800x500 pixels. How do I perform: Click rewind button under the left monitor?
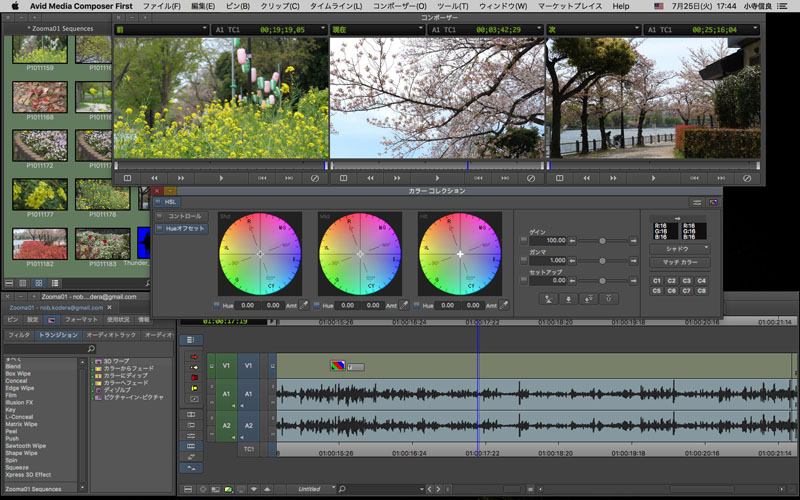coord(155,178)
